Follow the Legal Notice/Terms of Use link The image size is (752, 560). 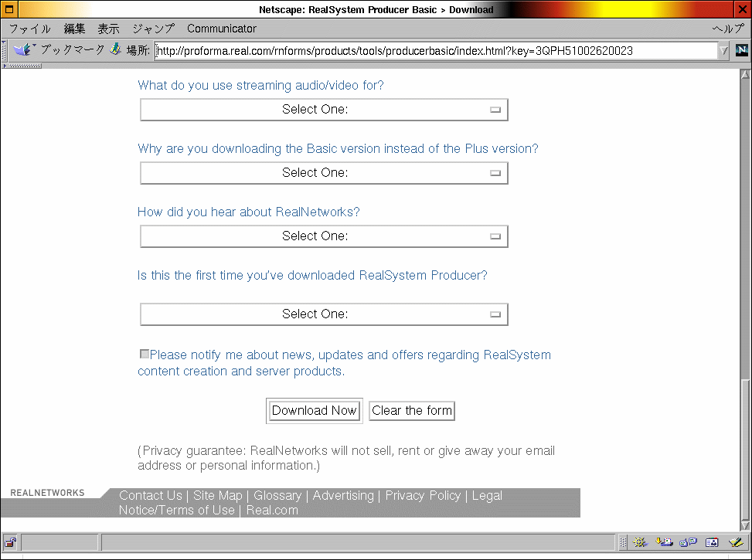[176, 510]
